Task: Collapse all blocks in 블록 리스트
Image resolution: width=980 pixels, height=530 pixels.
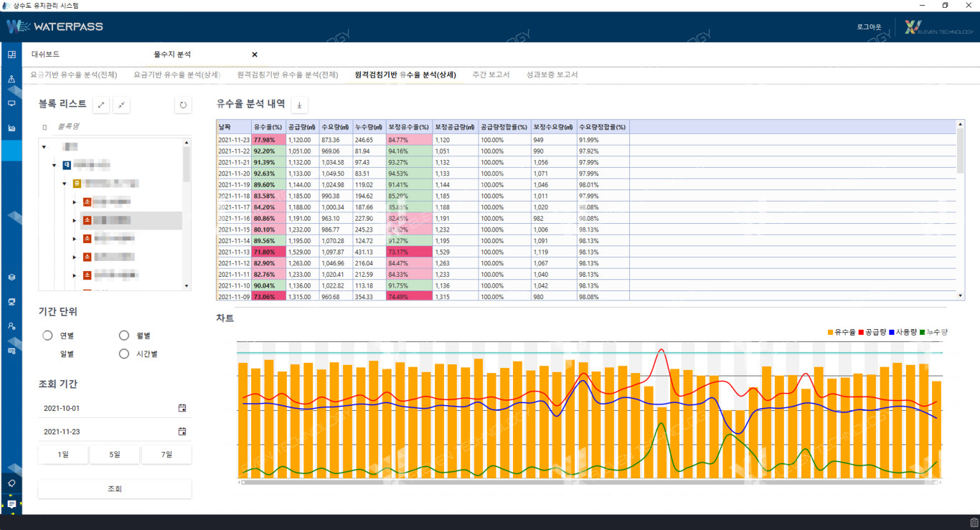Action: [x=122, y=105]
